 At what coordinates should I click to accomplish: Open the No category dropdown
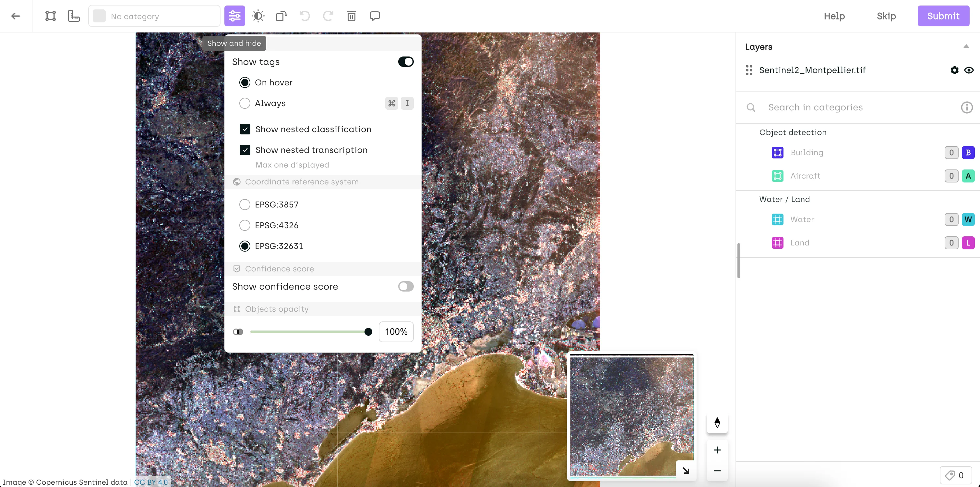tap(154, 16)
